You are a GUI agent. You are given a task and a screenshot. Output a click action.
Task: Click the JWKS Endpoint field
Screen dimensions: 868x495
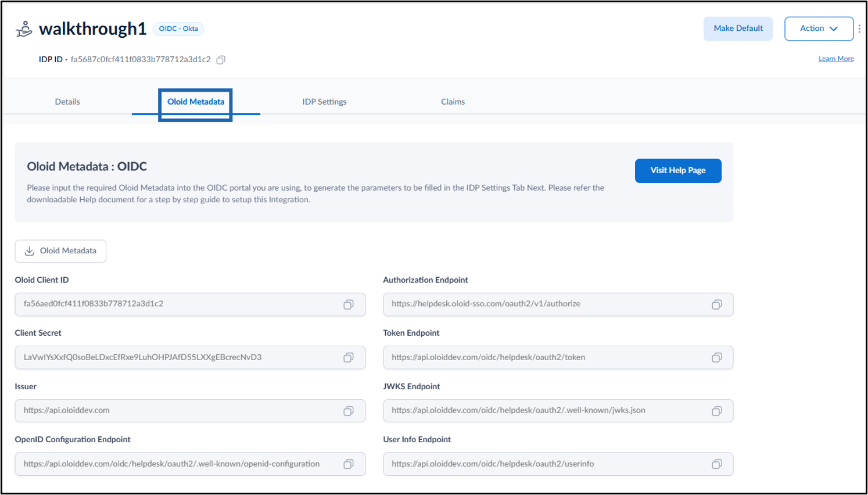coord(558,411)
